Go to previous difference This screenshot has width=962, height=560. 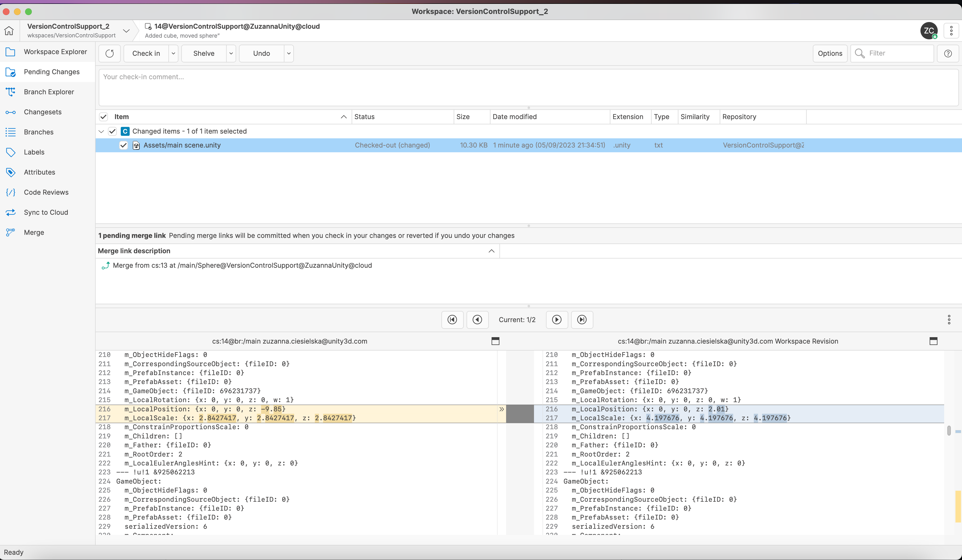pyautogui.click(x=477, y=320)
